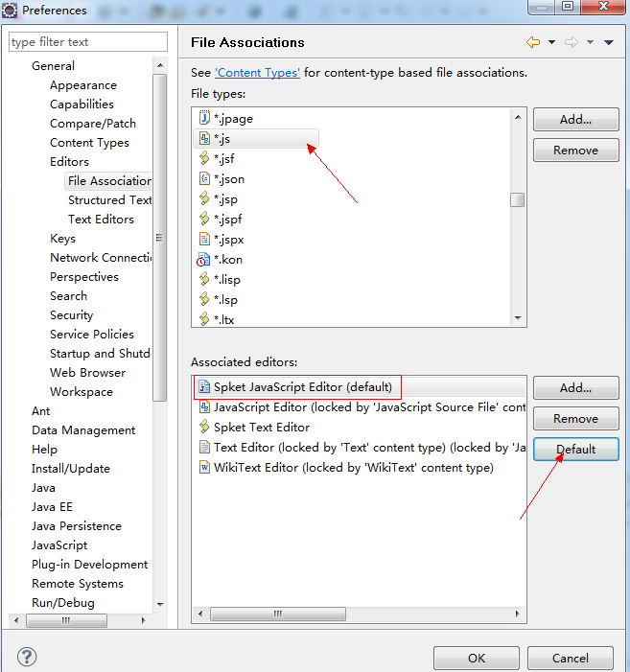Click file types list scroll down arrow
The height and width of the screenshot is (672, 630).
(518, 317)
